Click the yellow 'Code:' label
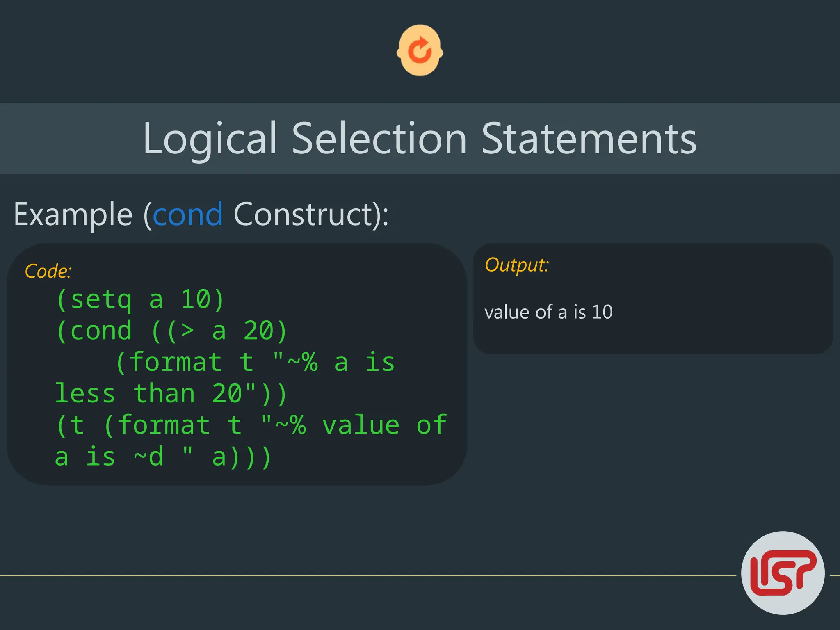The height and width of the screenshot is (630, 840). 48,271
